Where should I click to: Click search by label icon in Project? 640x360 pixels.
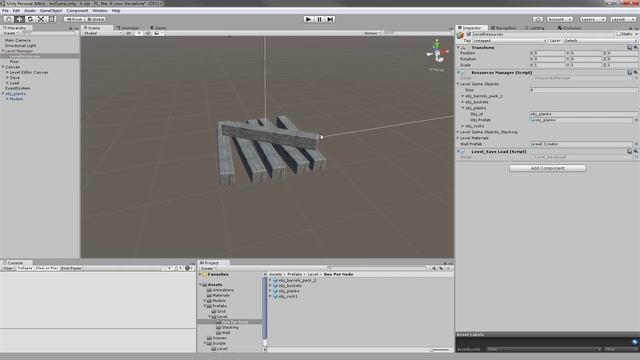pos(441,269)
